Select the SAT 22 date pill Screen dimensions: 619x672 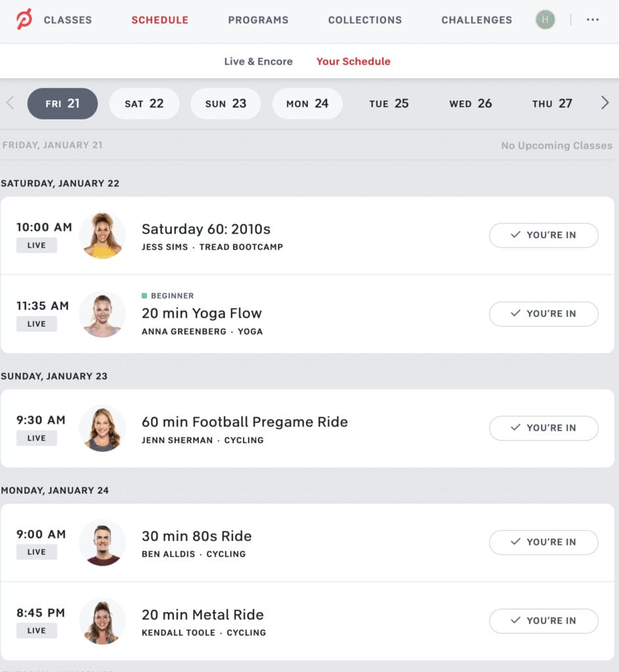144,104
